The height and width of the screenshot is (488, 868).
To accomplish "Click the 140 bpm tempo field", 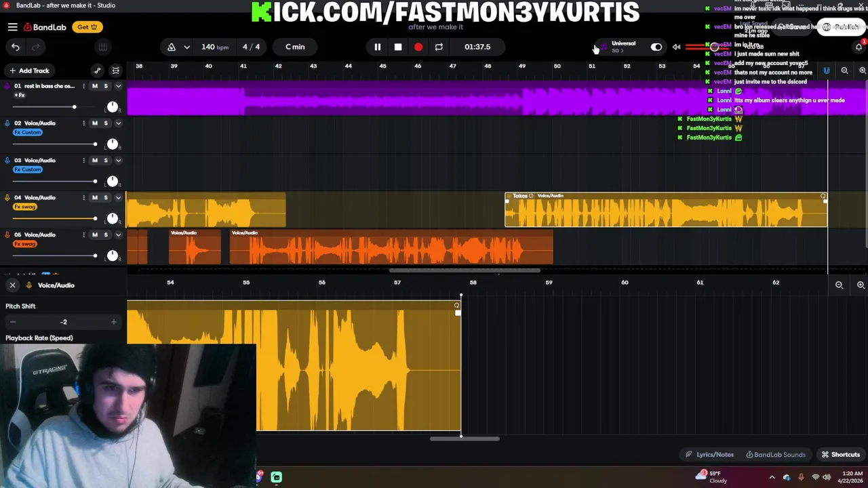I will coord(214,47).
